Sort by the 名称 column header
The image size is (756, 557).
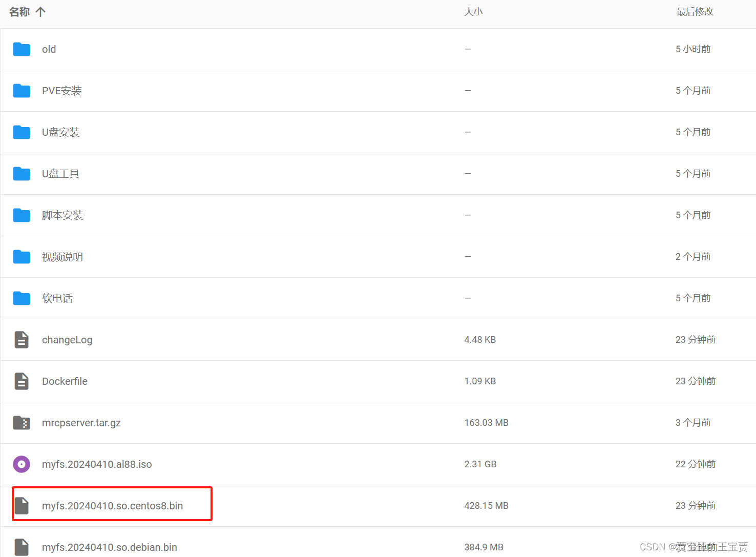coord(19,12)
